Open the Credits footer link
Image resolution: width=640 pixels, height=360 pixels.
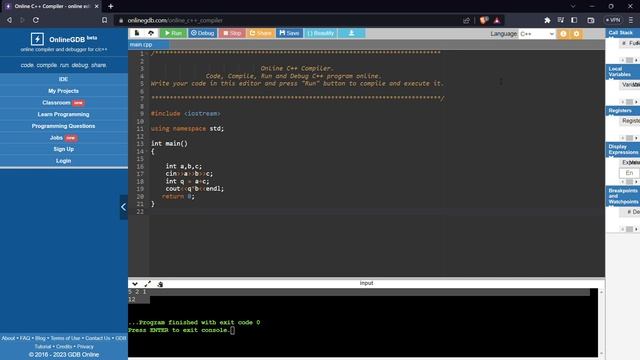[64, 347]
